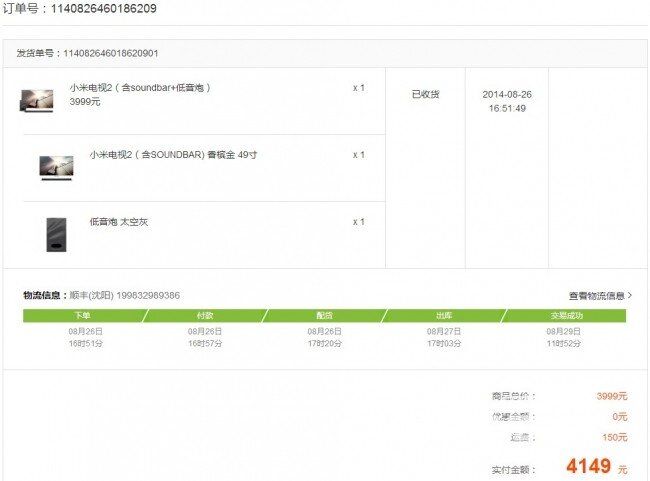
Task: Click the 出库 progress step
Action: pos(444,316)
